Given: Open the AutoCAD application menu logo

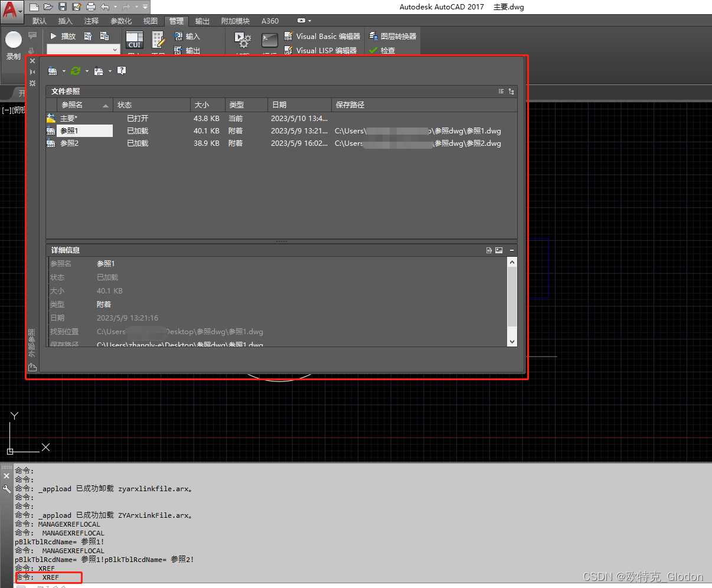Looking at the screenshot, I should 12,10.
